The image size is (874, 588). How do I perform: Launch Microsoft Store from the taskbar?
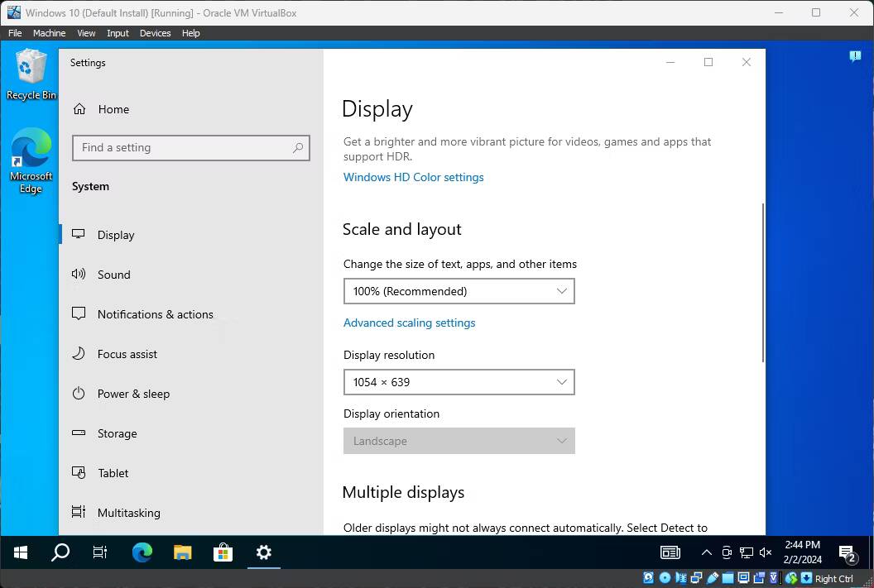(223, 552)
